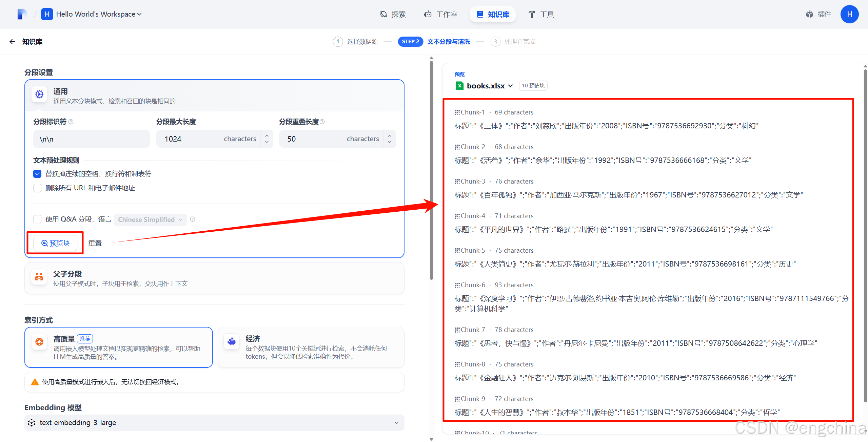Click help icon beside 分段重叠长度
868x442 pixels.
(322, 122)
